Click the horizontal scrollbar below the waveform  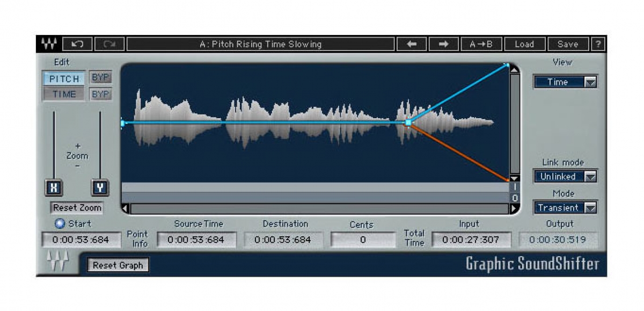320,208
